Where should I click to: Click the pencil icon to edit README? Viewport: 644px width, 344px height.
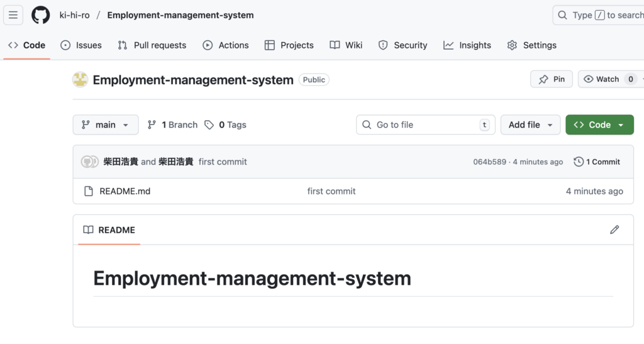(614, 230)
